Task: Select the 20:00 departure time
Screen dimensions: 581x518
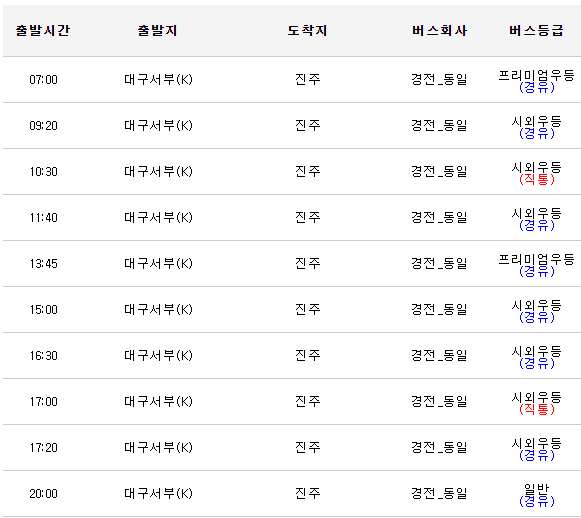Action: [x=43, y=494]
